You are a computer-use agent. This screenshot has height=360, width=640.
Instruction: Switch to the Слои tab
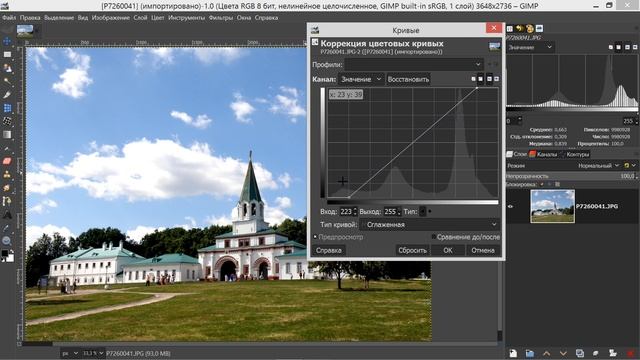click(517, 154)
